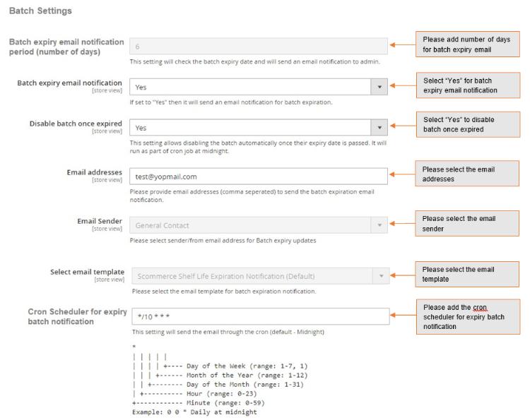Expand the Disable batch once expired dropdown
530x420 pixels.
click(258, 128)
